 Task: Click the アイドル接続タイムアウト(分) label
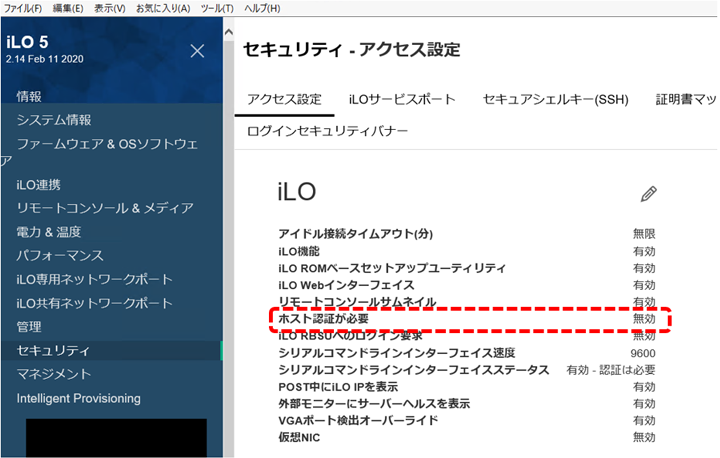click(355, 234)
